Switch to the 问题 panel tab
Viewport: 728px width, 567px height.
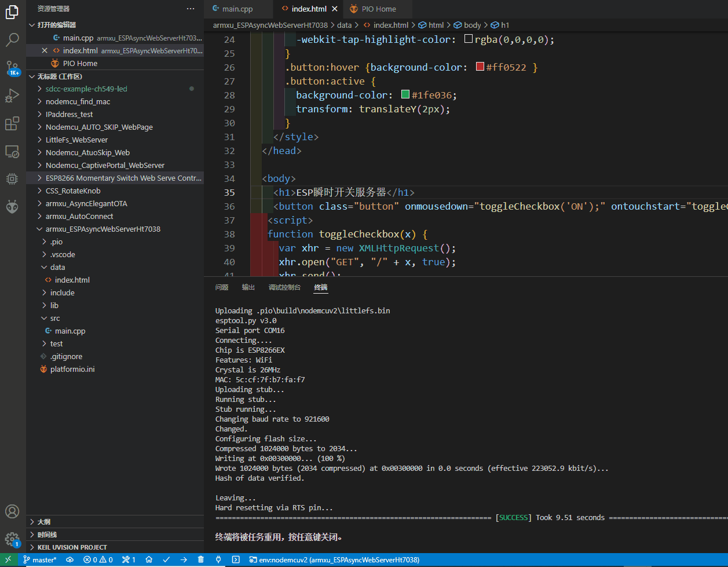click(222, 287)
